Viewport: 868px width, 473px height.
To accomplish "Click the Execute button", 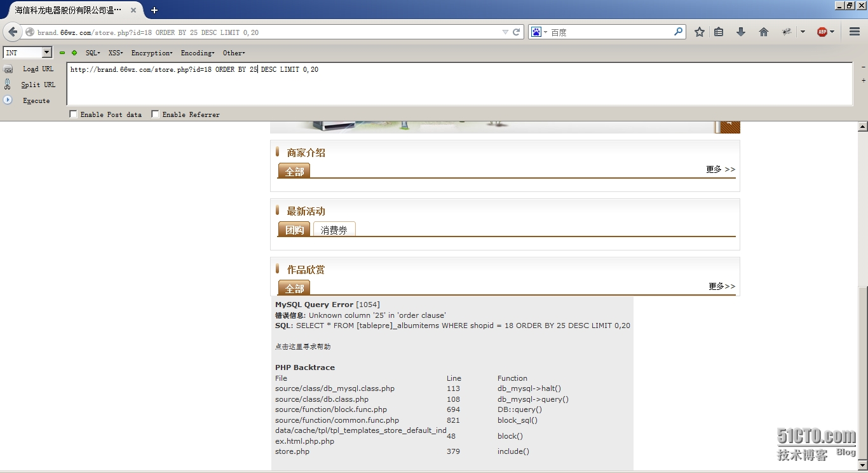I will [36, 100].
